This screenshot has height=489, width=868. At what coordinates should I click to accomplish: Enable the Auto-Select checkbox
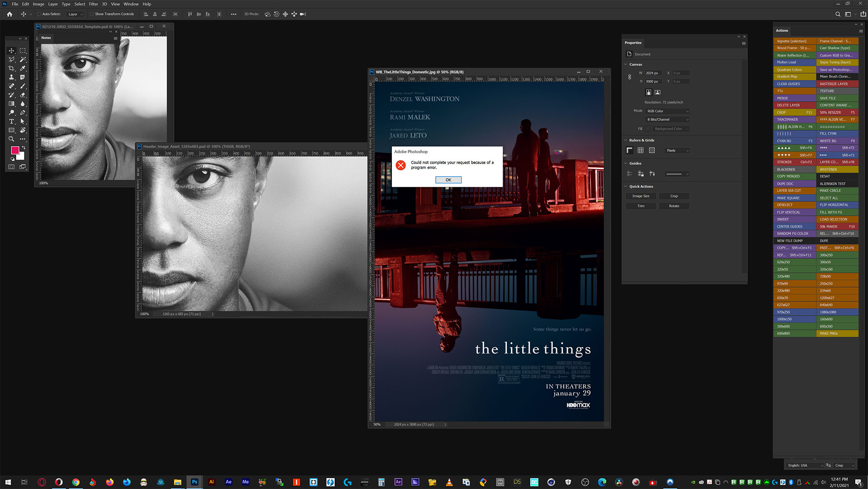pos(39,14)
